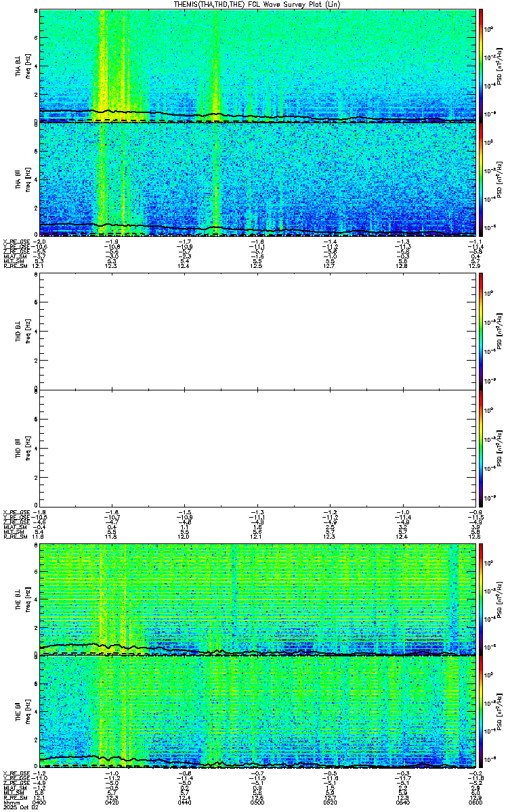Click the MLAT_SM row label under THE panels

[x=14, y=788]
